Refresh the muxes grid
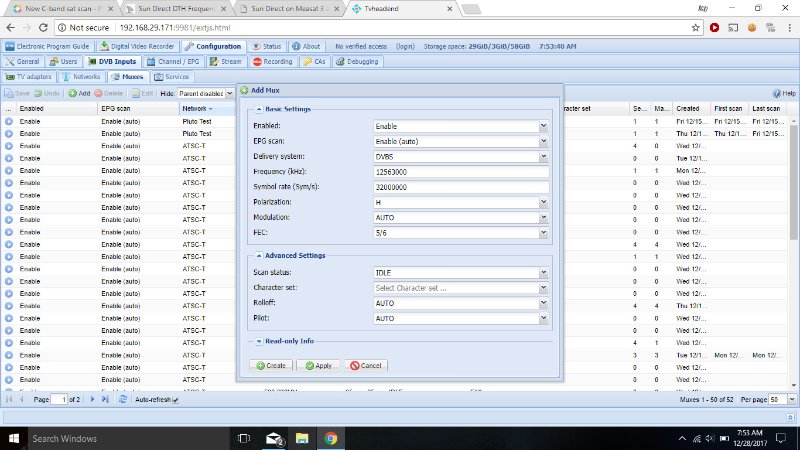This screenshot has height=450, width=800. (x=123, y=399)
